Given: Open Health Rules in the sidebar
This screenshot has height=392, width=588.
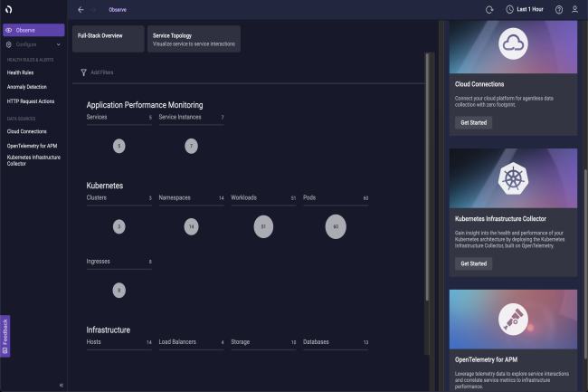Looking at the screenshot, I should [20, 72].
